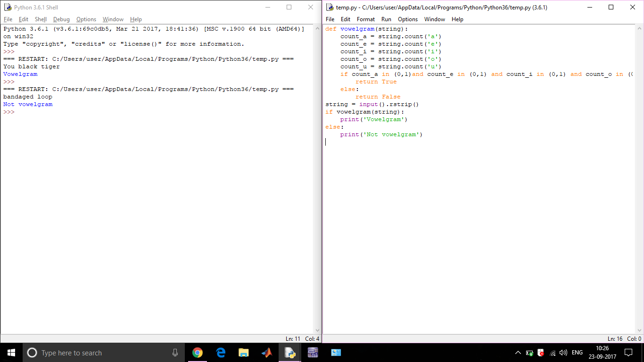Open File menu in Python Shell window
The image size is (644, 362).
(x=8, y=19)
